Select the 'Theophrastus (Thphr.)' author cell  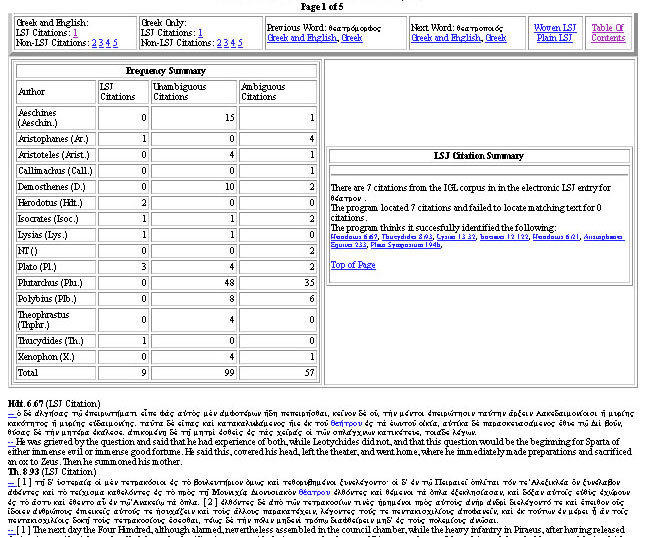[56, 320]
